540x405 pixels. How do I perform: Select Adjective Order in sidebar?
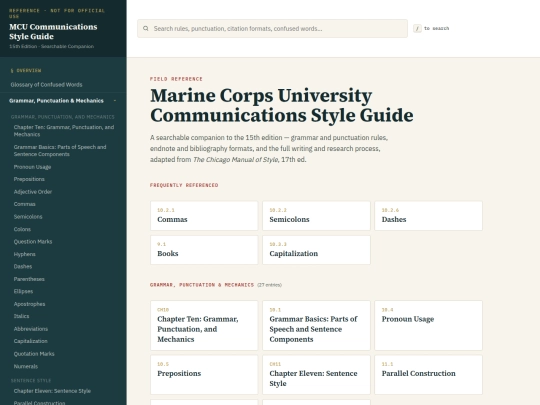(x=33, y=192)
